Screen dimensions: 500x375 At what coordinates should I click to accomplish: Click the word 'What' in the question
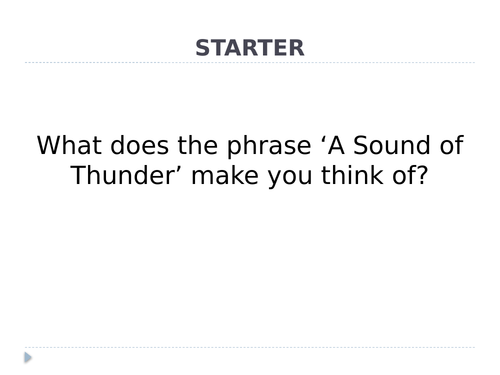69,145
